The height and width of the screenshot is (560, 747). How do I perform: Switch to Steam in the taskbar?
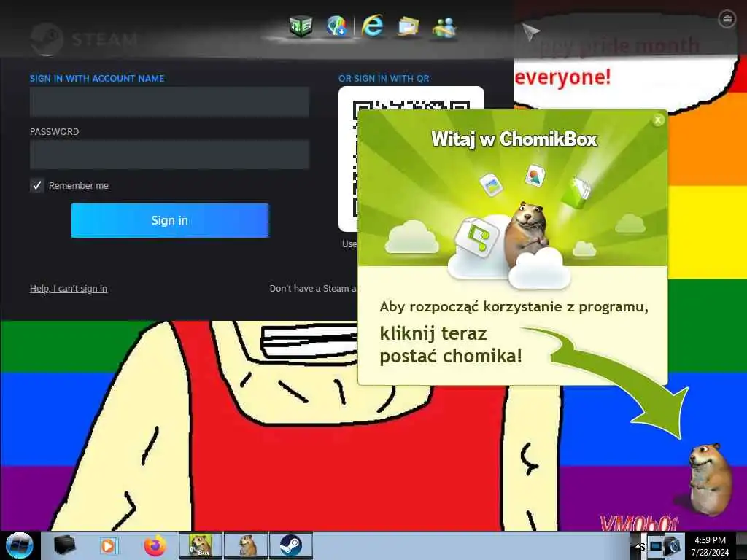[x=290, y=545]
